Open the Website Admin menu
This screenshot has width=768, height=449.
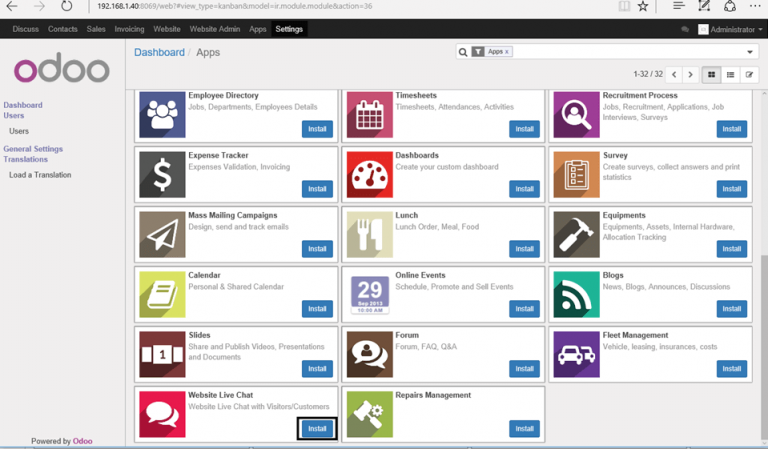coord(215,30)
